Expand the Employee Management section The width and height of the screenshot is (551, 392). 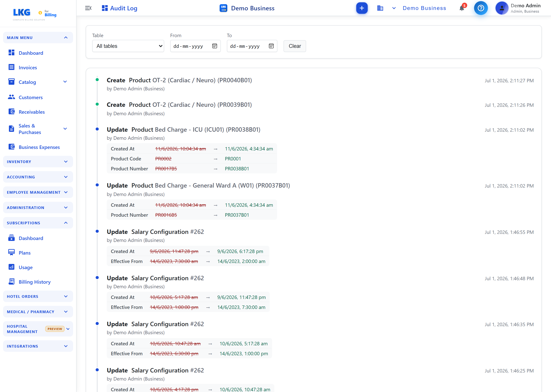coord(38,192)
